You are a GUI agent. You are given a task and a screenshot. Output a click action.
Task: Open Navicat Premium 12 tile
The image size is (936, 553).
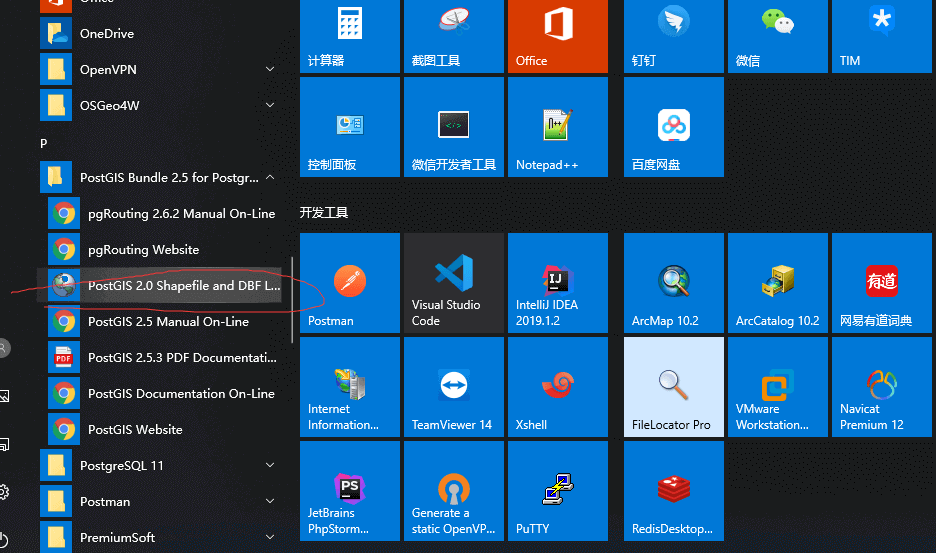[x=881, y=387]
